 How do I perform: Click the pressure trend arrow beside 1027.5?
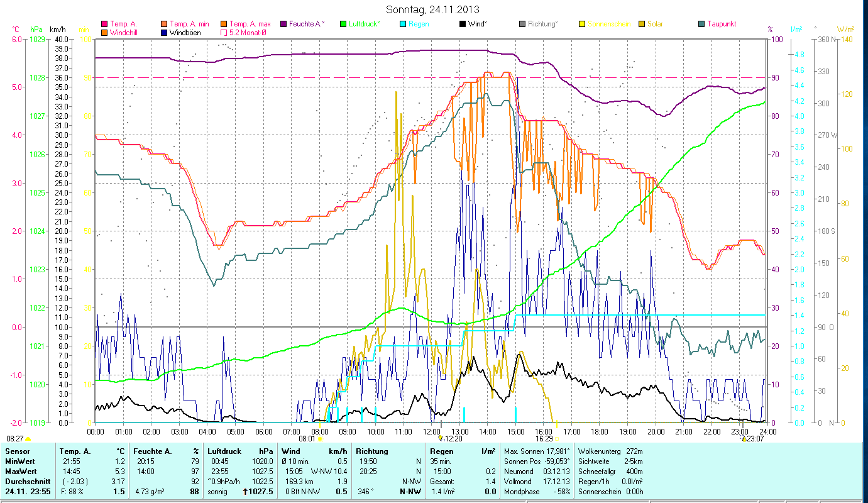245,492
